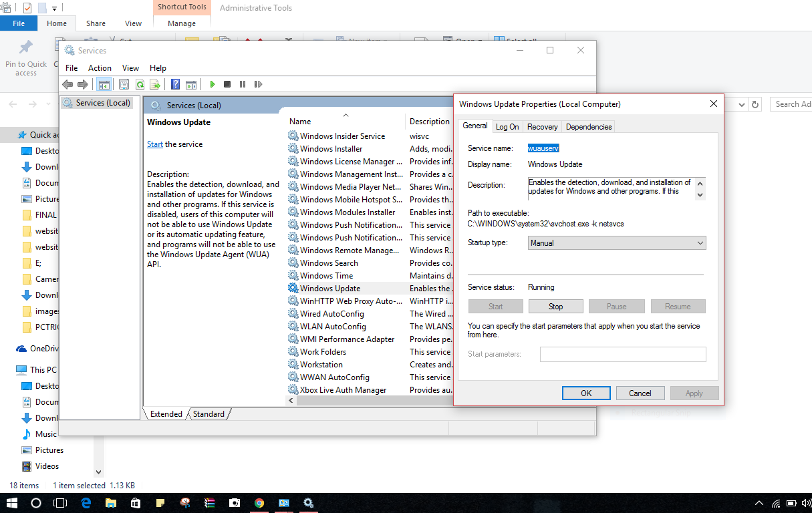Click the Quick Access Toolbar customize arrow

pyautogui.click(x=54, y=9)
